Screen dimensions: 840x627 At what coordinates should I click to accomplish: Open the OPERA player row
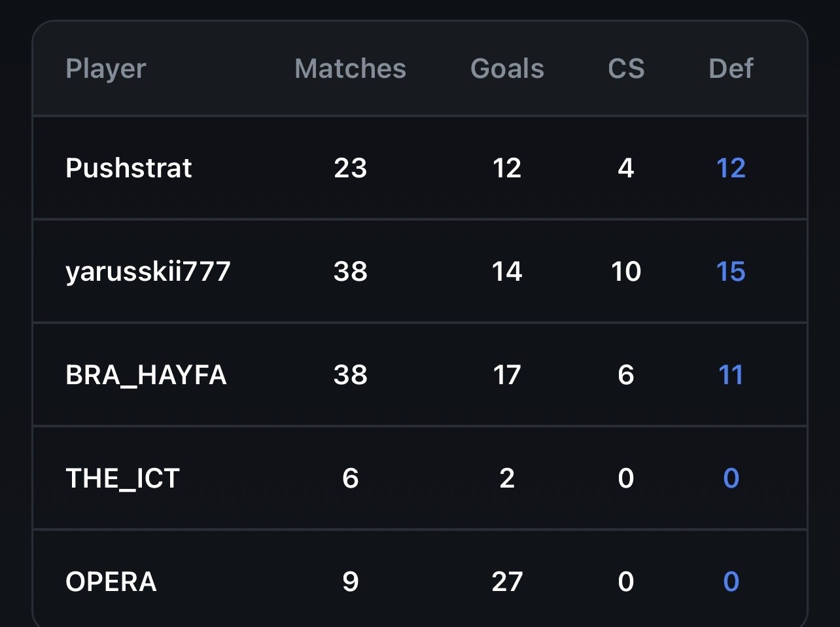click(x=111, y=582)
